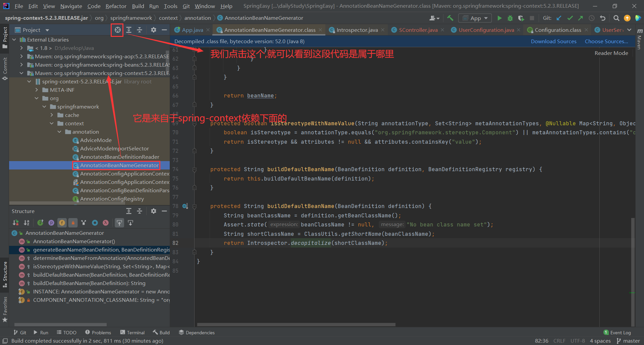Click Git update project blue arrow
Image resolution: width=644 pixels, height=345 pixels.
pyautogui.click(x=559, y=18)
